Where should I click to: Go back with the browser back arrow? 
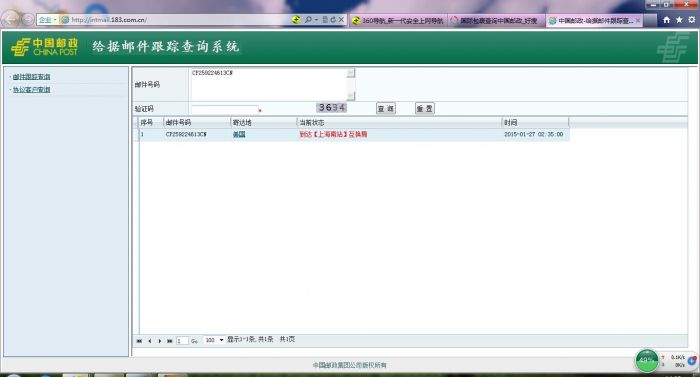click(11, 19)
